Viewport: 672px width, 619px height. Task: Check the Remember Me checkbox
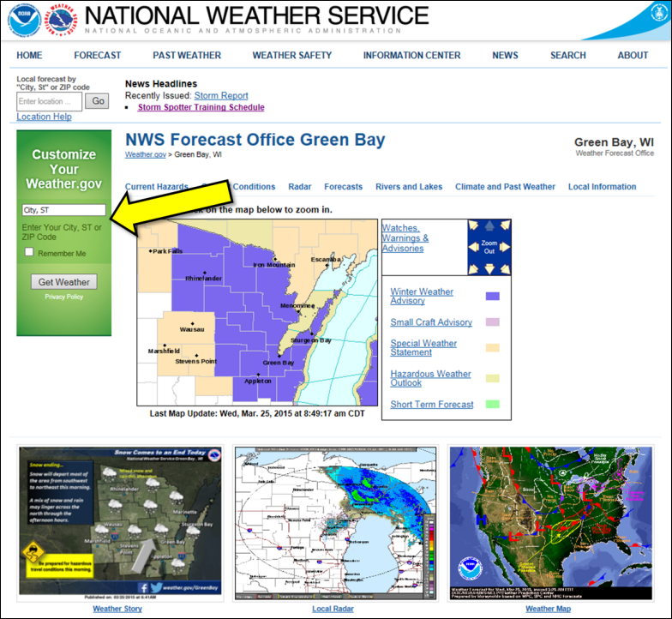29,252
